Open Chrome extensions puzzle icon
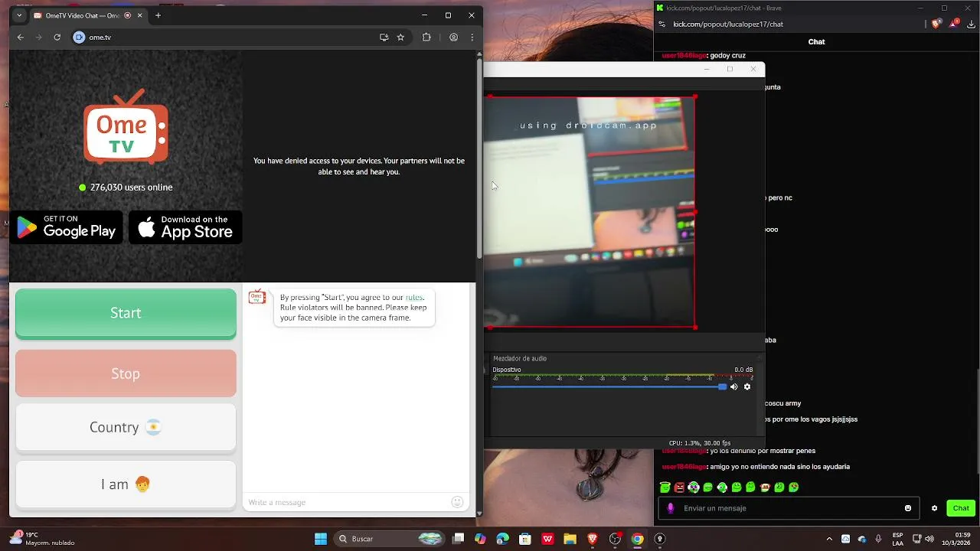Image resolution: width=980 pixels, height=551 pixels. [x=426, y=37]
